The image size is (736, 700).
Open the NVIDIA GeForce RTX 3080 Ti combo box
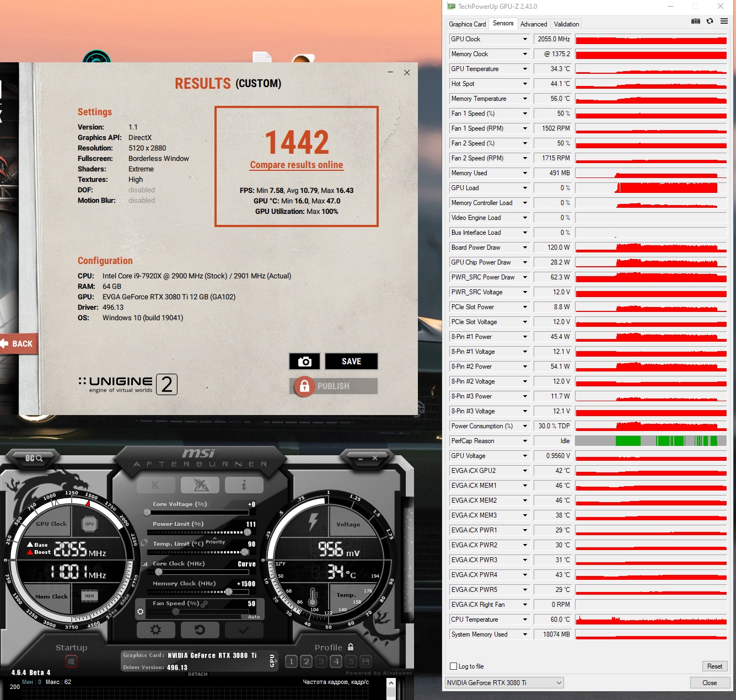tap(504, 683)
